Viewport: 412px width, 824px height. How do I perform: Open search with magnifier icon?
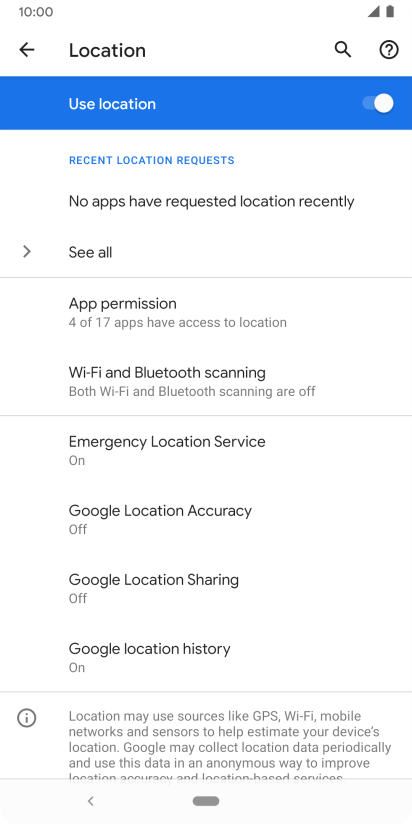click(x=343, y=50)
